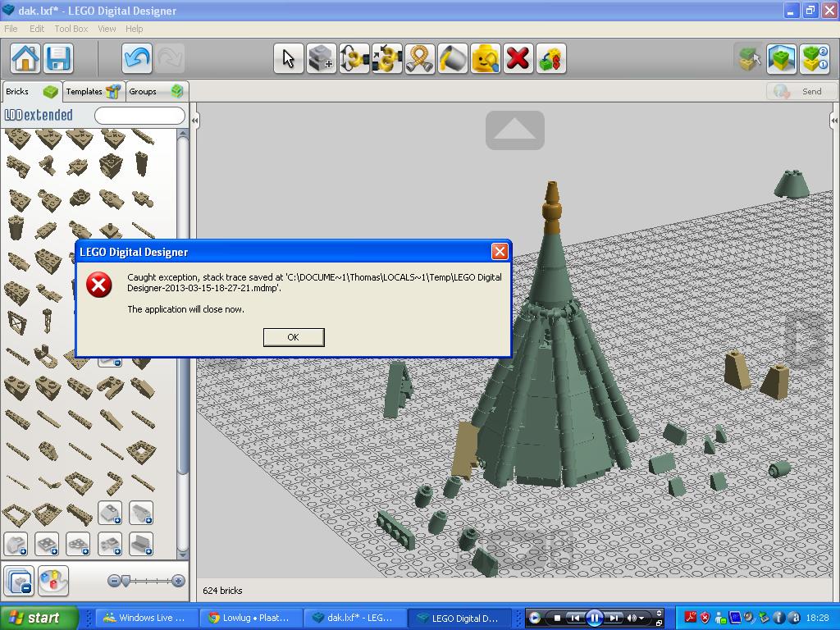Click the LDD extended theme logo
The image size is (840, 630).
click(39, 115)
